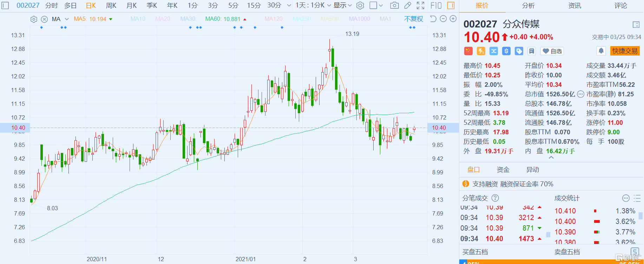Toggle the left sidebar panel
The width and height of the screenshot is (644, 264).
(x=5, y=5)
